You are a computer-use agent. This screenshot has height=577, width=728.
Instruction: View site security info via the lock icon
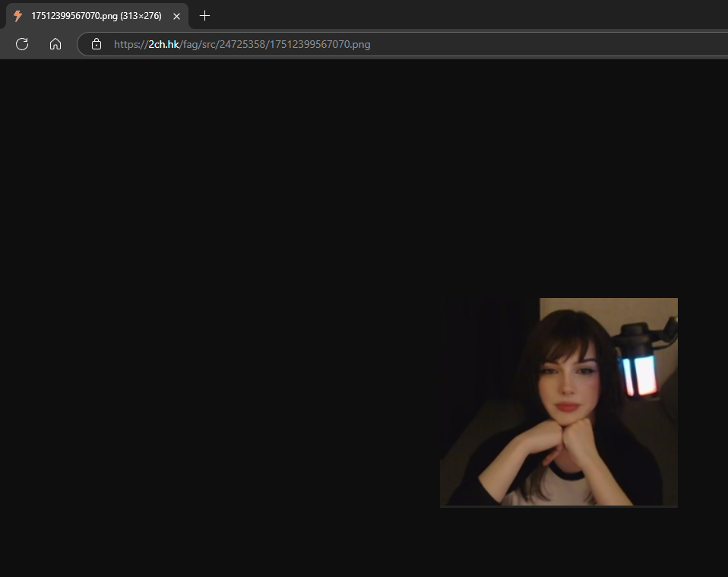click(x=96, y=44)
